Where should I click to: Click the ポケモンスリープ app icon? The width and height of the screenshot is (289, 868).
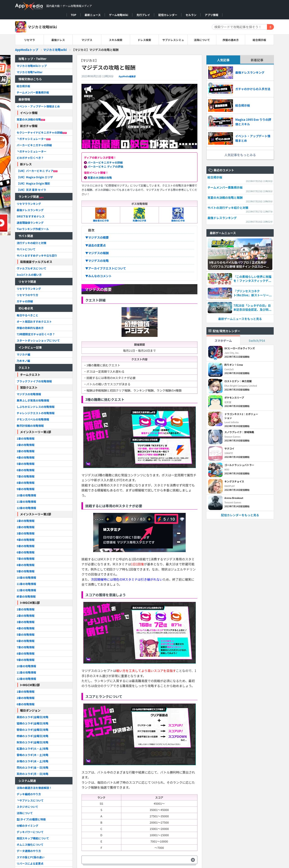point(215,402)
